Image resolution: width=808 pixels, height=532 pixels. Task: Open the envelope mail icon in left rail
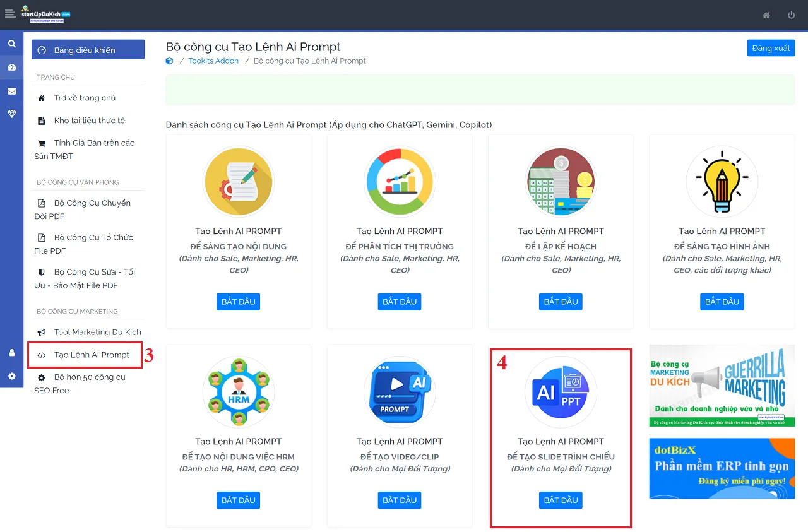click(x=11, y=90)
